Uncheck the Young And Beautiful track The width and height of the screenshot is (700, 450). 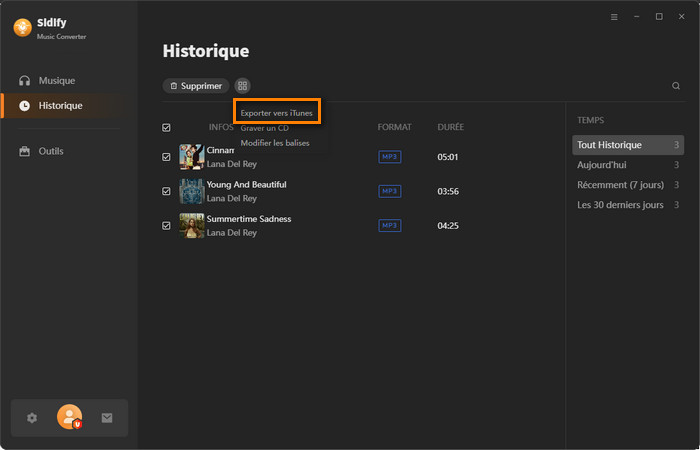click(x=166, y=191)
